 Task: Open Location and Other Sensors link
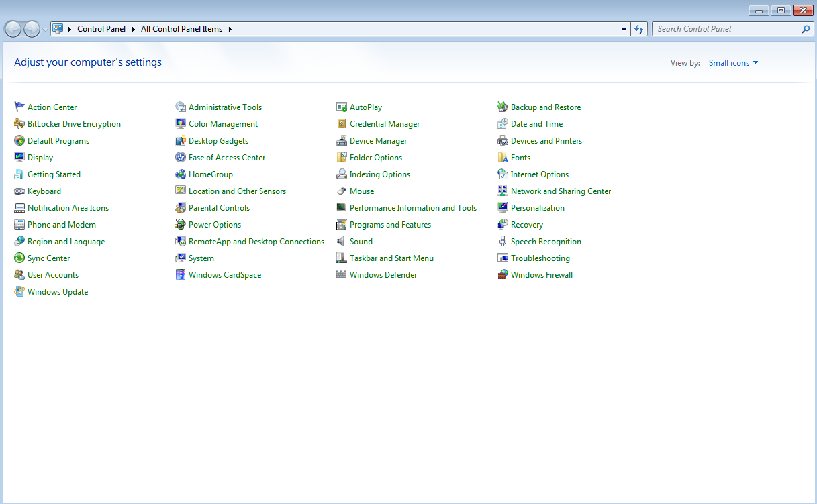click(237, 191)
